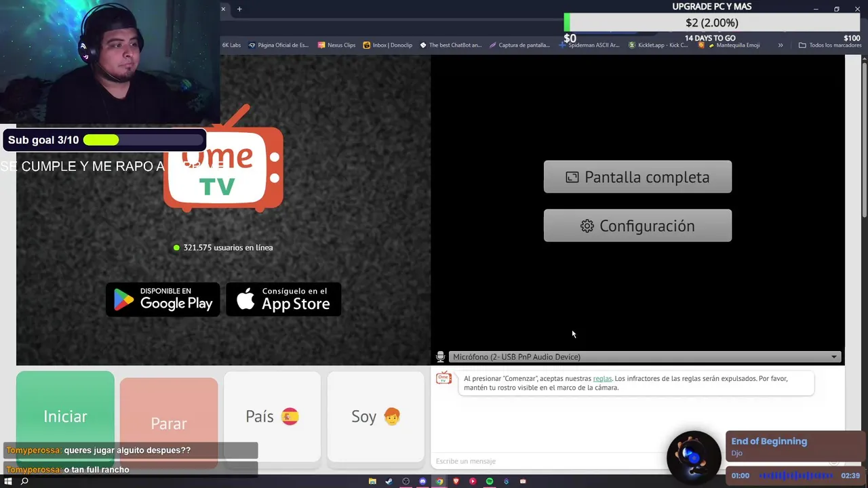Click the Pantalla completa button
The image size is (868, 488).
637,177
